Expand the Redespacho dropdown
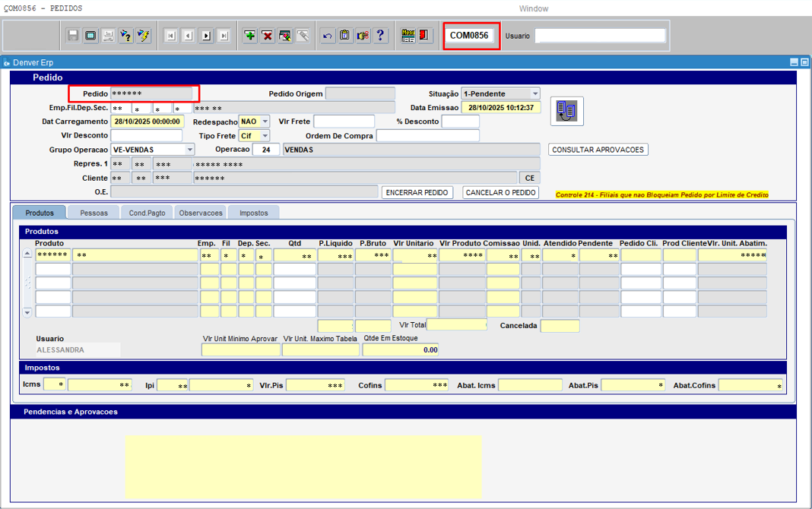Viewport: 812px width, 509px height. [265, 122]
